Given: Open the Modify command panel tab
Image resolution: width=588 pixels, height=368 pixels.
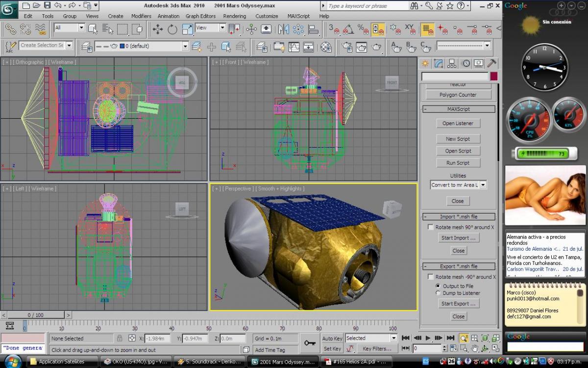Looking at the screenshot, I should point(439,63).
